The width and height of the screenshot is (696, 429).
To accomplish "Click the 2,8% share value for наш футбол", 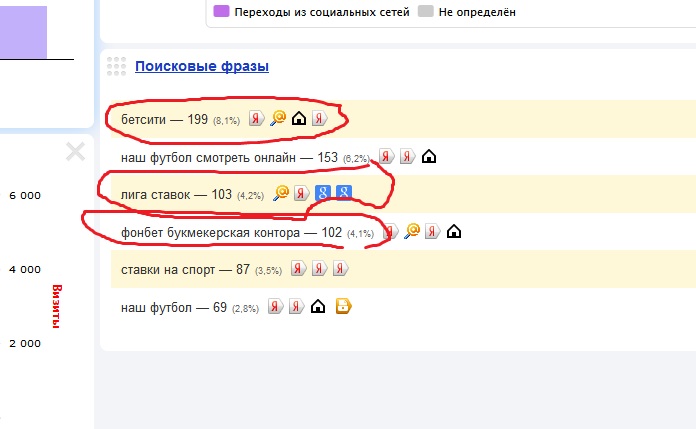I will [x=245, y=308].
